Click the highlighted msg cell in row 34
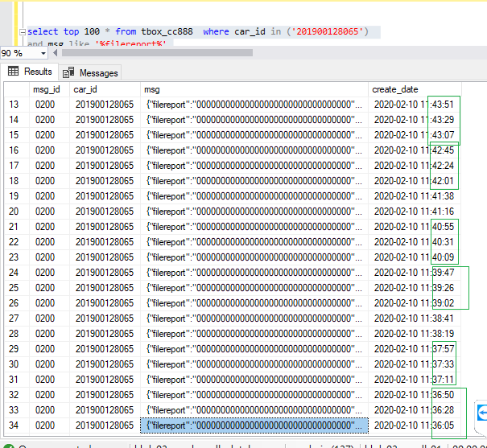 [x=254, y=425]
